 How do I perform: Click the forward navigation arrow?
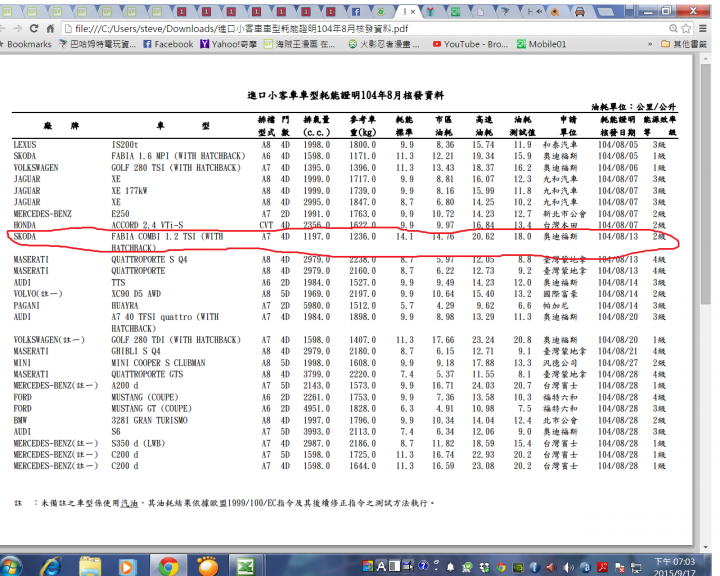[x=17, y=28]
